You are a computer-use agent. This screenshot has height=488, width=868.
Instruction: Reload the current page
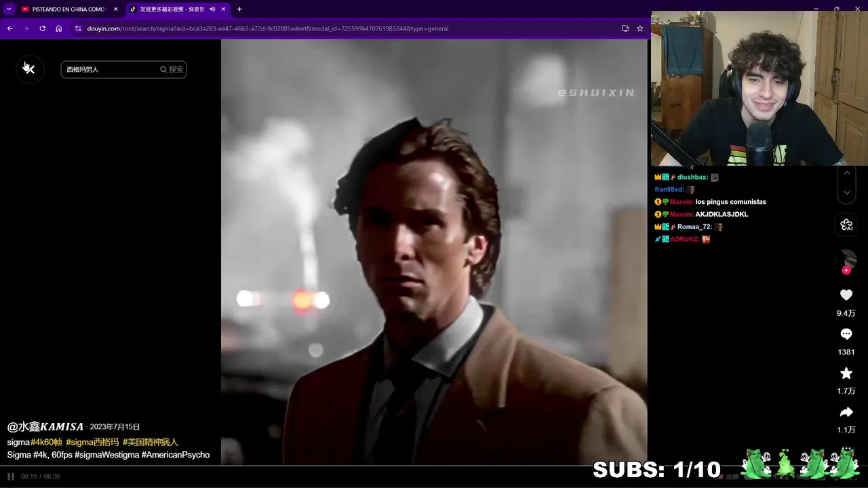click(42, 28)
